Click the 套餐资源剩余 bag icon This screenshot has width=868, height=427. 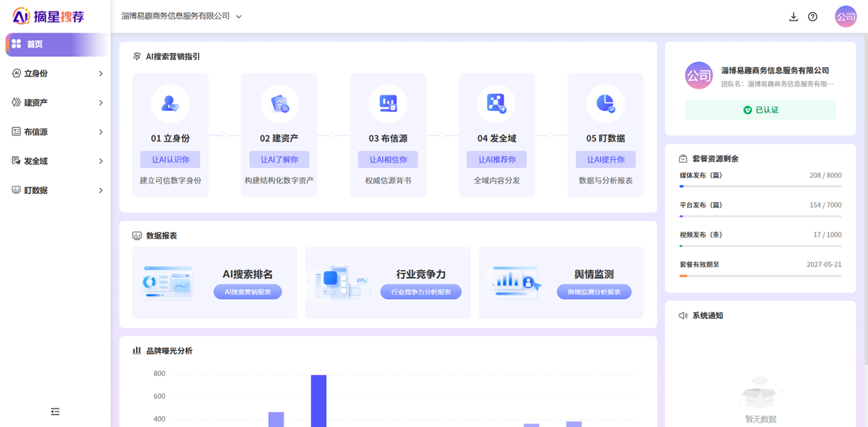(x=683, y=159)
